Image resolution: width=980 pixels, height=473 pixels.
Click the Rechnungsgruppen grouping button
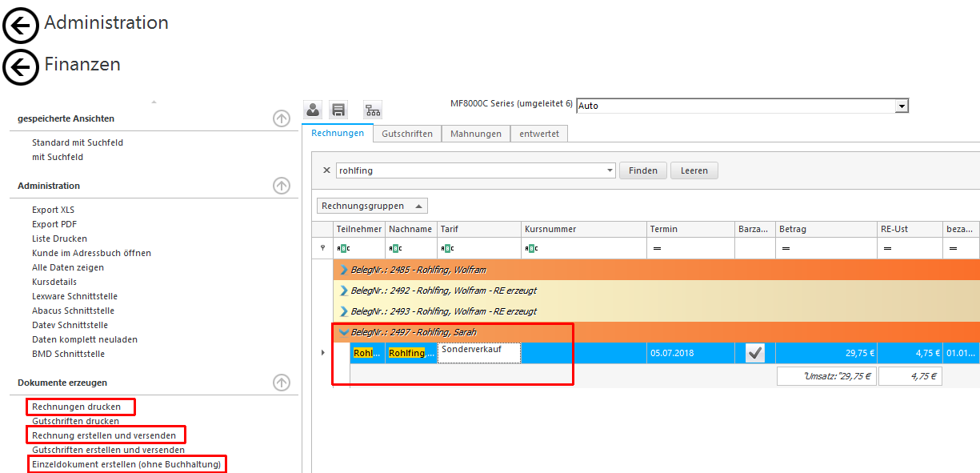[x=372, y=206]
